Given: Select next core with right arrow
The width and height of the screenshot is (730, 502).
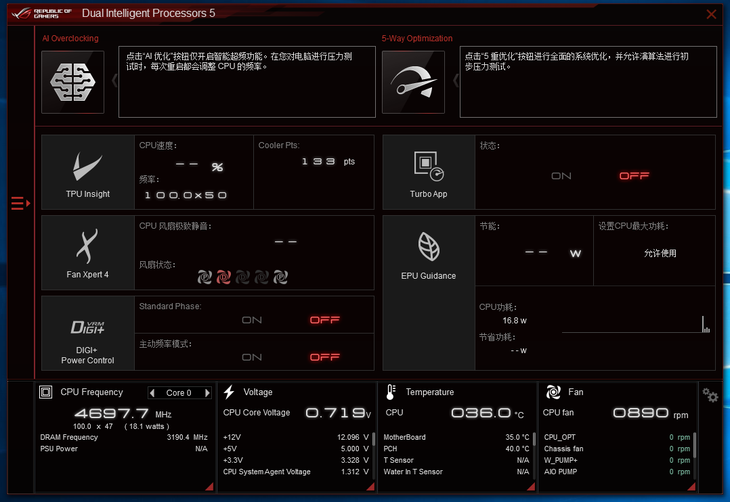Looking at the screenshot, I should pos(207,393).
